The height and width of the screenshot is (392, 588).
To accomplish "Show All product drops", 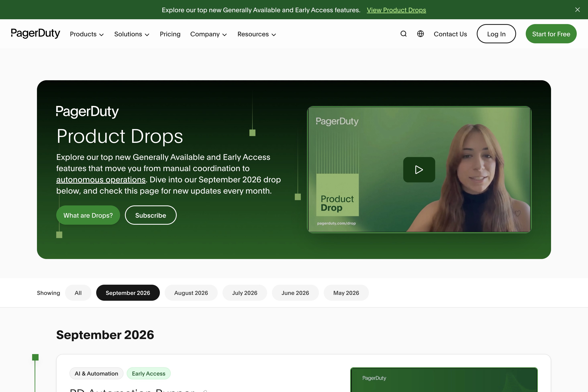I will click(78, 293).
